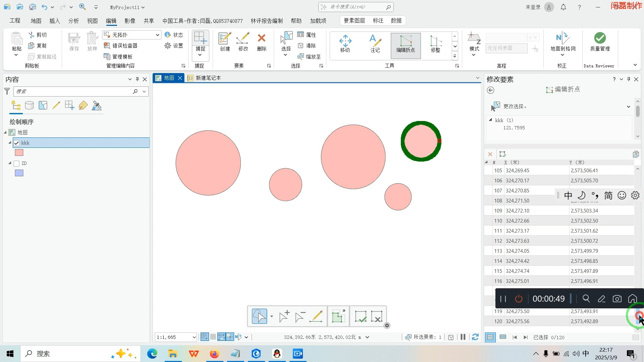Click the Attributes (属性) button
Screen dimensions: 644x362
point(307,35)
